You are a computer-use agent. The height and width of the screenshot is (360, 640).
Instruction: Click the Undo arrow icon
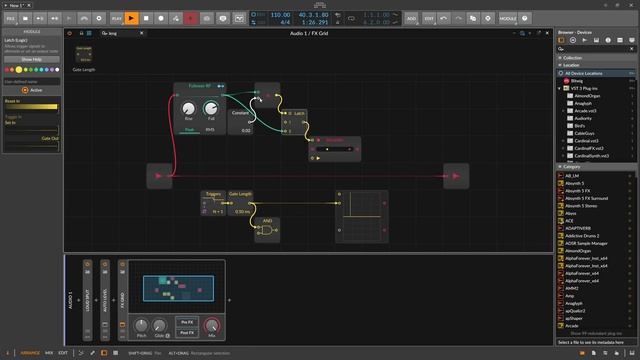coord(443,18)
